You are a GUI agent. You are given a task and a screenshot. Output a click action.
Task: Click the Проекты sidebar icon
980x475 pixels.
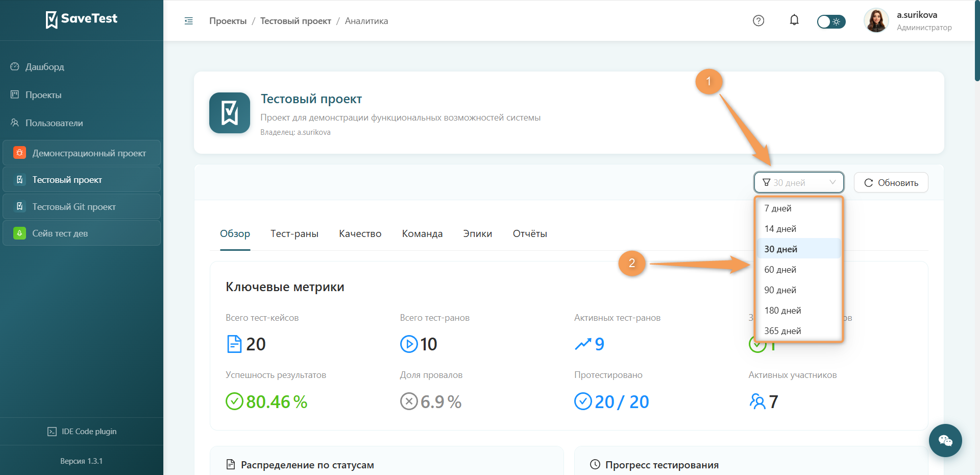(15, 94)
